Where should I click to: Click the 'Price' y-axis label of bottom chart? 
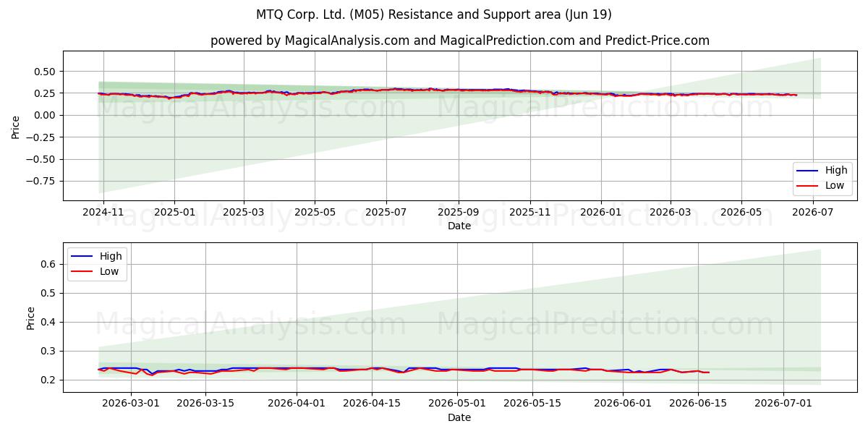30,318
